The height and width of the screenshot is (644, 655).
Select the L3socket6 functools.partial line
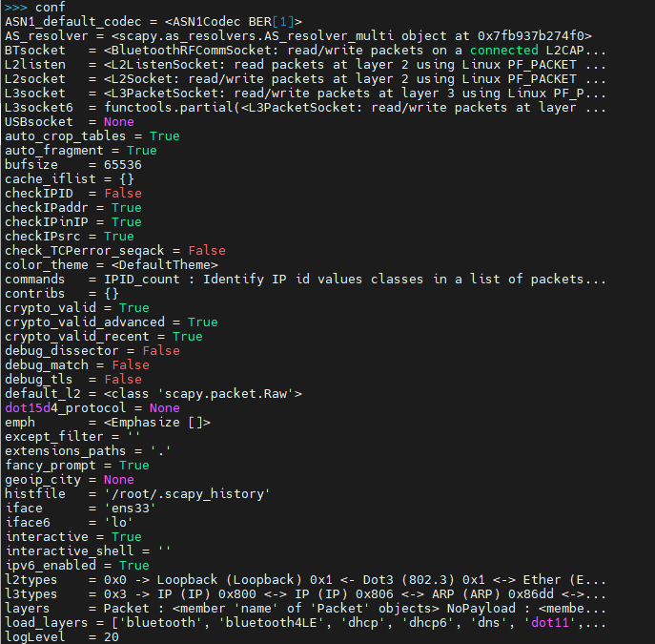(305, 108)
